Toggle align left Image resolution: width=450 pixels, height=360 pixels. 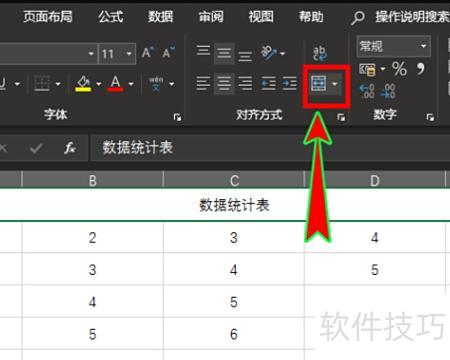[x=203, y=83]
